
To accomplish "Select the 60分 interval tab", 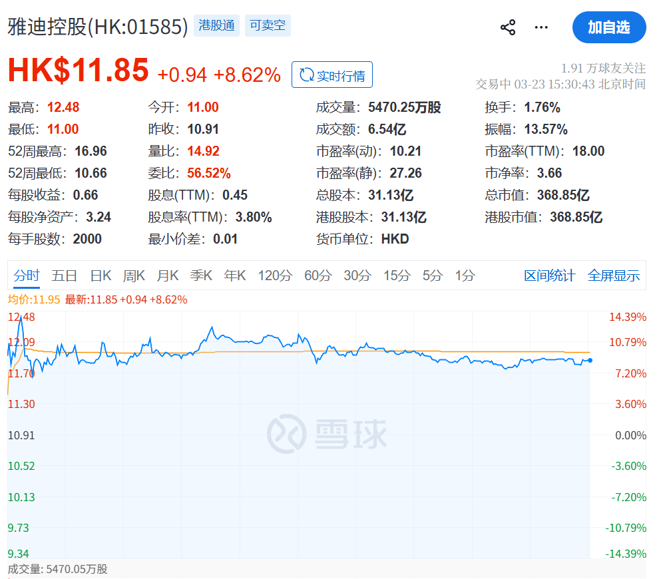I will (317, 276).
